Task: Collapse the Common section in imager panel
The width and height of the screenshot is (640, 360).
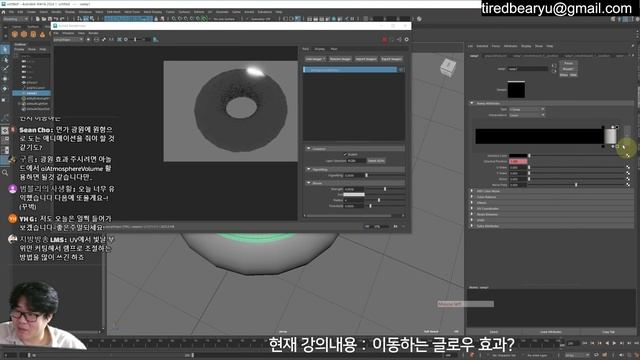Action: point(309,149)
